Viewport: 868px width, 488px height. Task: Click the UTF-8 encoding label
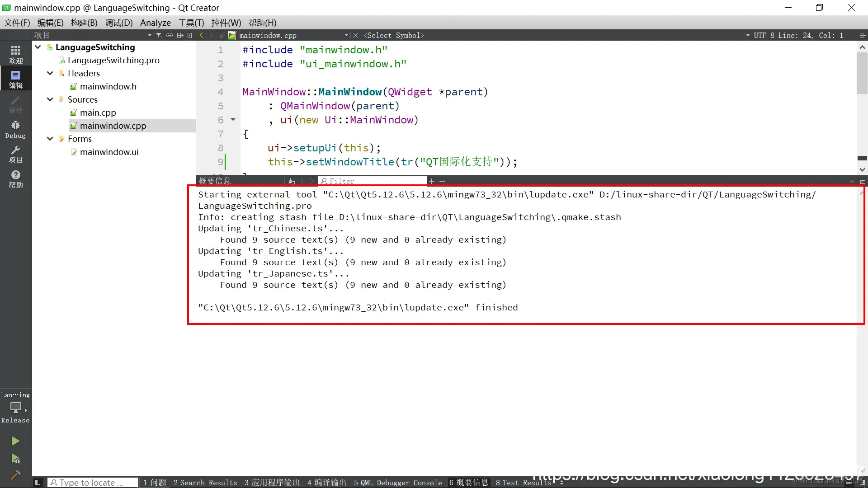click(x=763, y=35)
